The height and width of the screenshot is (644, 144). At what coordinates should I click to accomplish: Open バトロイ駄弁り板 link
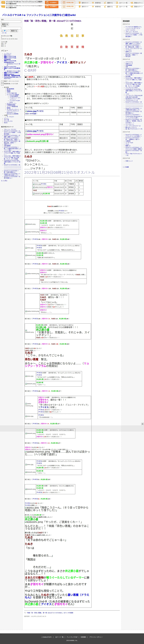pyautogui.click(x=12, y=93)
